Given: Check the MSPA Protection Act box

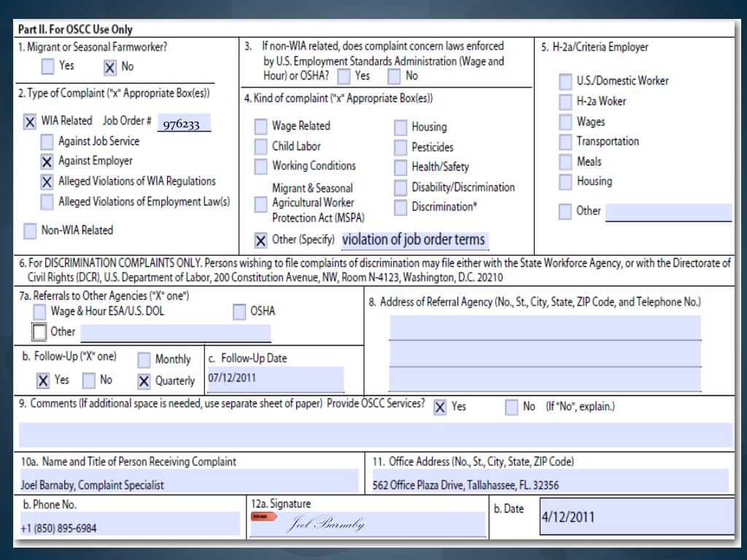Looking at the screenshot, I should (260, 204).
